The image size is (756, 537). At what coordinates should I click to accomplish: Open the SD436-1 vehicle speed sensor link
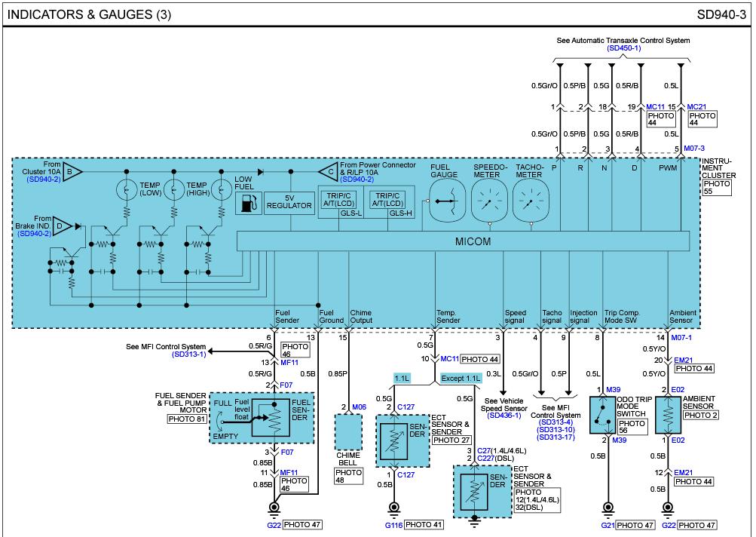pyautogui.click(x=503, y=416)
